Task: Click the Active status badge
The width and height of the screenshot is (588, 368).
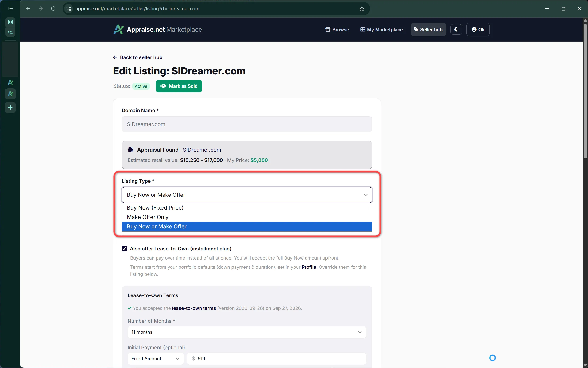Action: tap(141, 86)
